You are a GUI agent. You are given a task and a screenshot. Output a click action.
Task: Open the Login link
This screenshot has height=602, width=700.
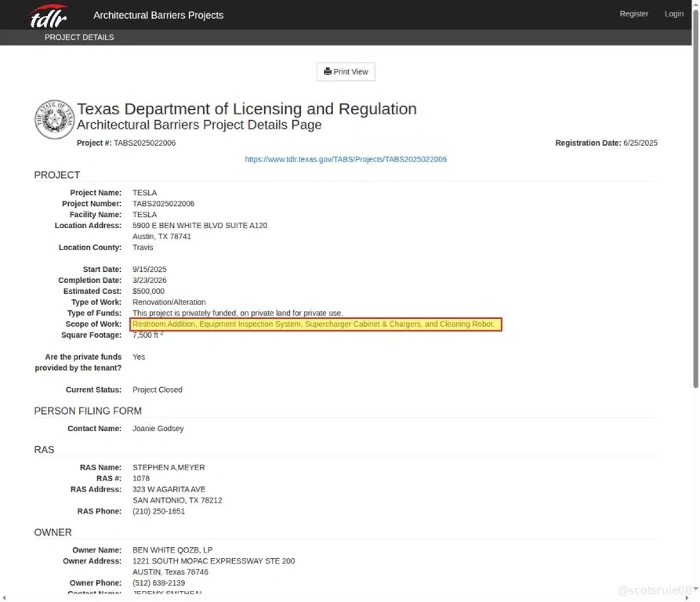[674, 13]
